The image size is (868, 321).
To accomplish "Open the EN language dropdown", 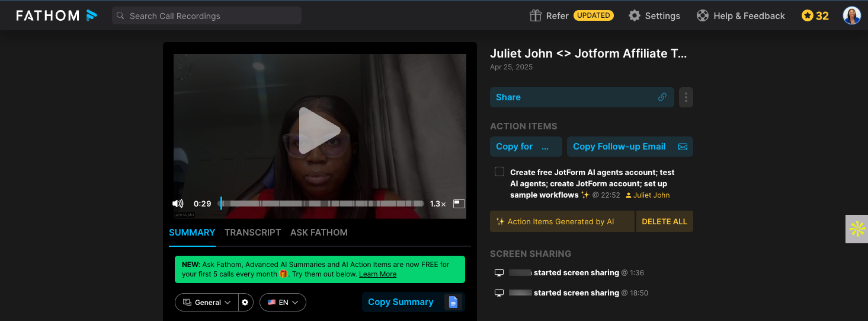I will (x=283, y=303).
